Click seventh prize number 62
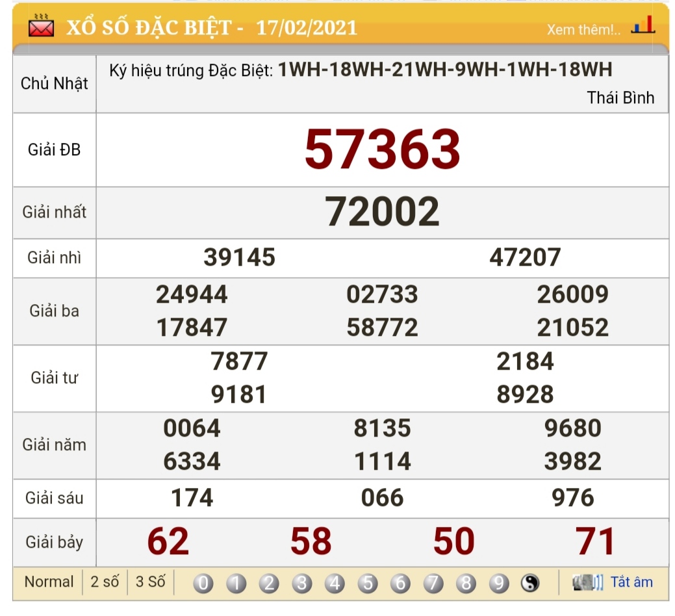675x616 pixels. [168, 541]
